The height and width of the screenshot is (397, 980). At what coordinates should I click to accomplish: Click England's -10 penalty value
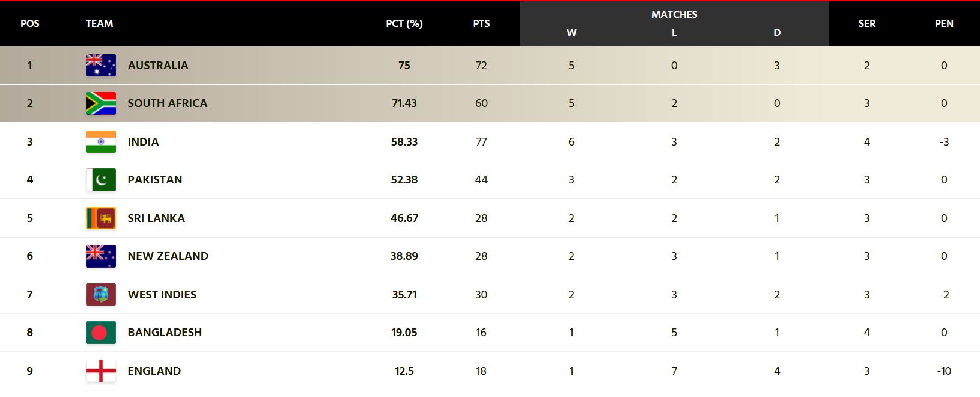pyautogui.click(x=944, y=371)
